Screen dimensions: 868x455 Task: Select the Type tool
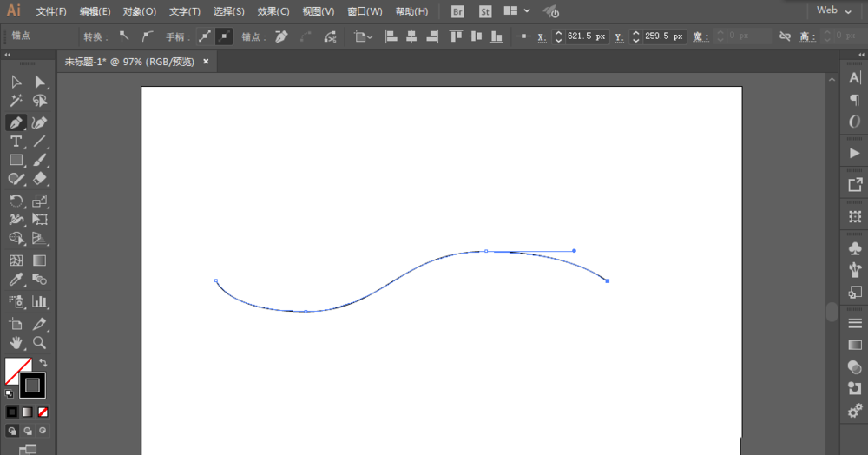pyautogui.click(x=16, y=142)
